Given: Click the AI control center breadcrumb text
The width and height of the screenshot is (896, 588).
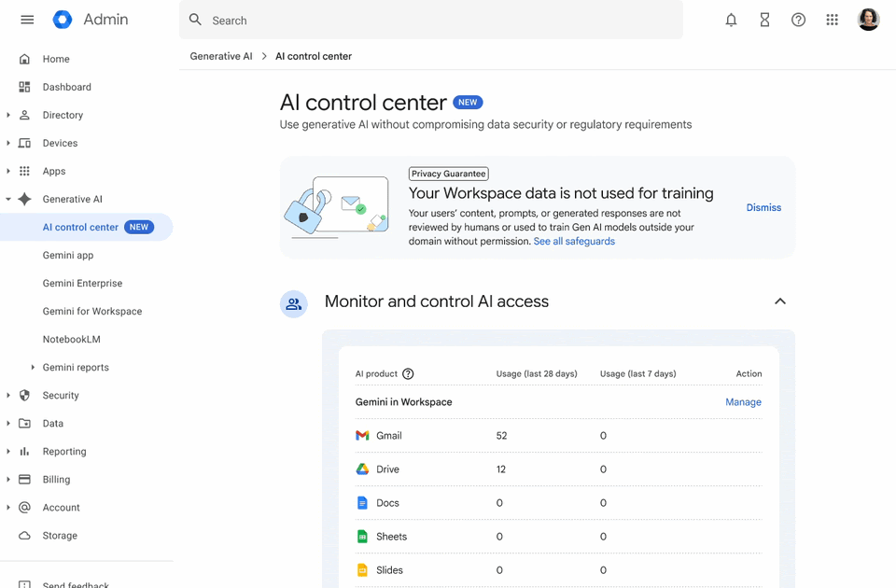Looking at the screenshot, I should pyautogui.click(x=314, y=56).
